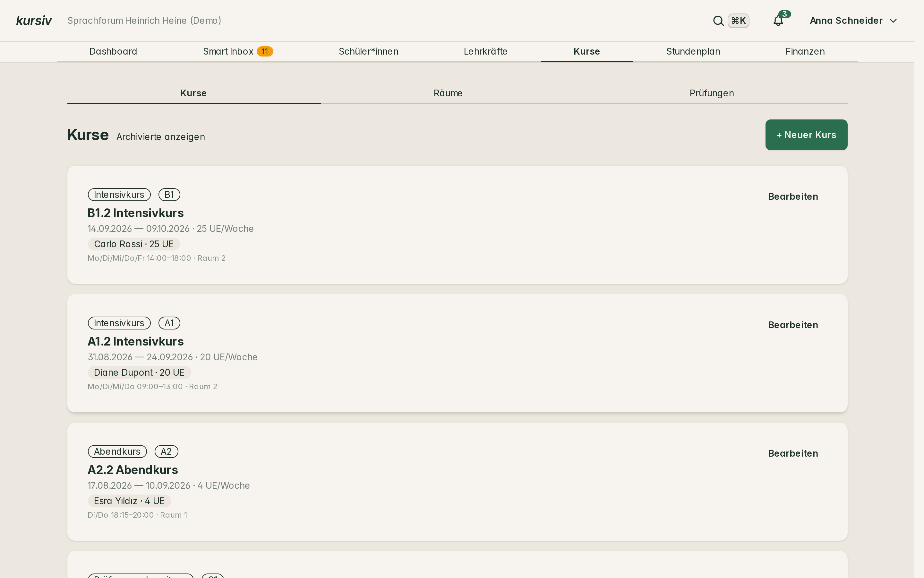Click Bearbeiten for A1.2 Intensivkurs
This screenshot has width=924, height=578.
793,325
